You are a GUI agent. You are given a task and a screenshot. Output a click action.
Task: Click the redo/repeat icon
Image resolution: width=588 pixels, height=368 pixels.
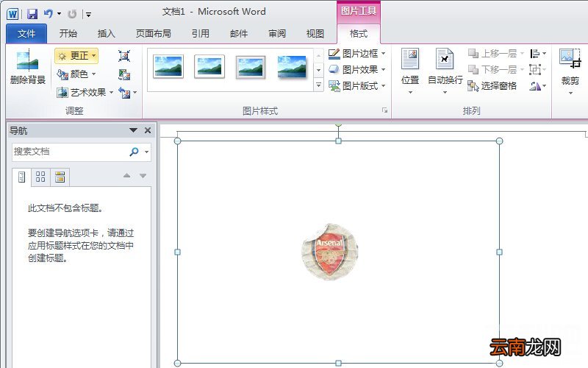tap(72, 14)
